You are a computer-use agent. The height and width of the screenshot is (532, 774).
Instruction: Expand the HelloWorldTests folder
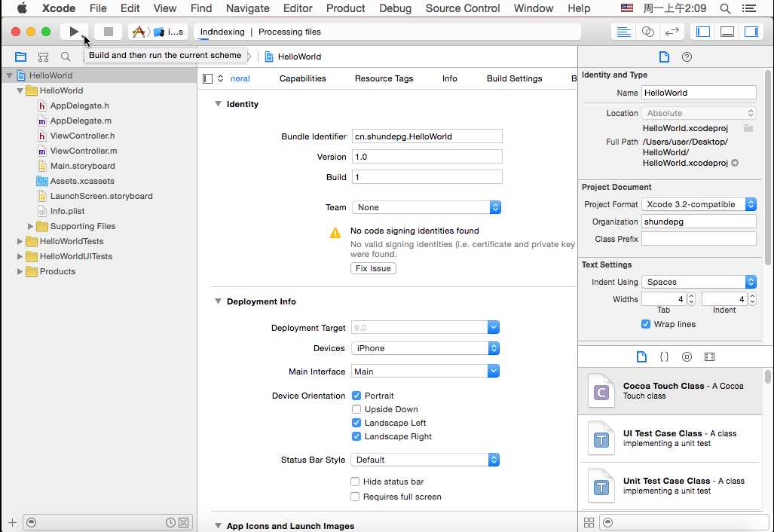click(x=20, y=241)
